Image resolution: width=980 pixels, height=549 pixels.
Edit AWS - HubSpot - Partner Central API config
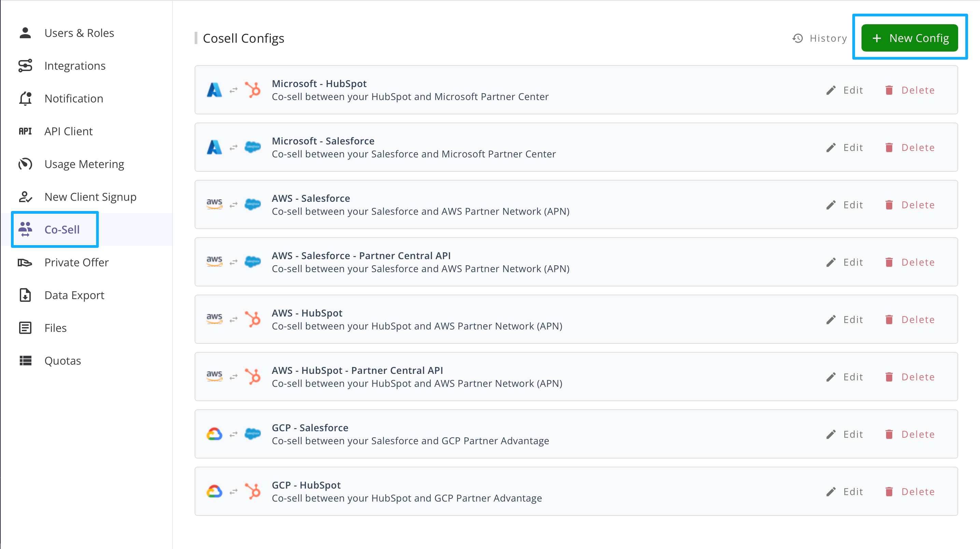(x=845, y=377)
